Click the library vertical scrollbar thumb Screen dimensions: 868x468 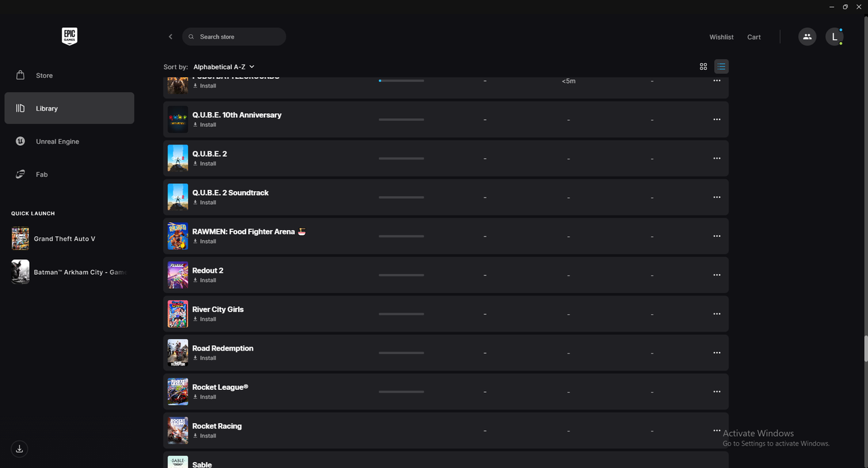tap(865, 349)
